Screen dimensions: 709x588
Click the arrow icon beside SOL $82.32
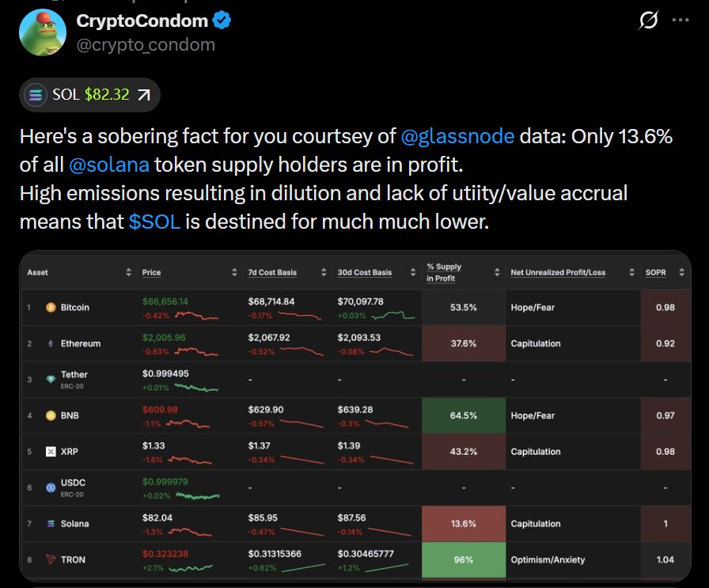(x=144, y=96)
